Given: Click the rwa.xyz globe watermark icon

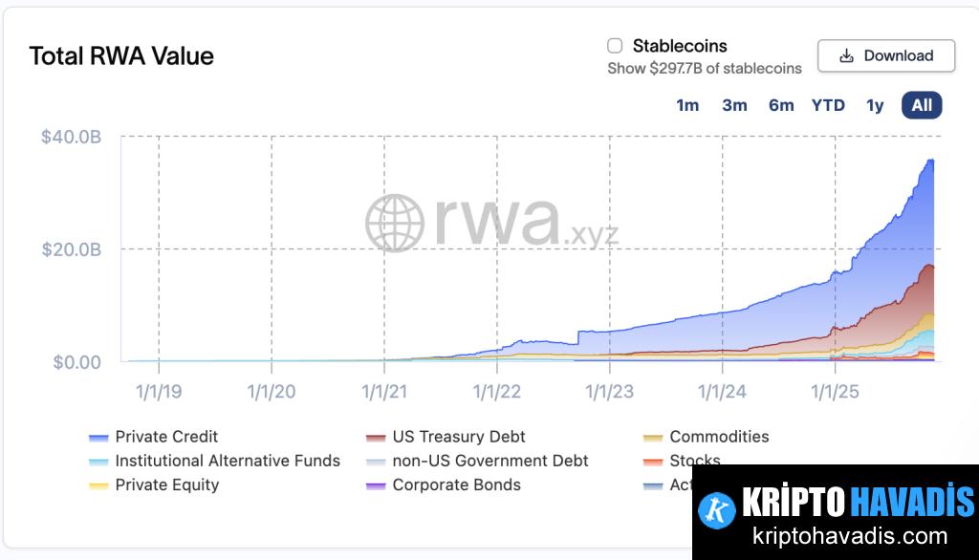Looking at the screenshot, I should pos(394,224).
